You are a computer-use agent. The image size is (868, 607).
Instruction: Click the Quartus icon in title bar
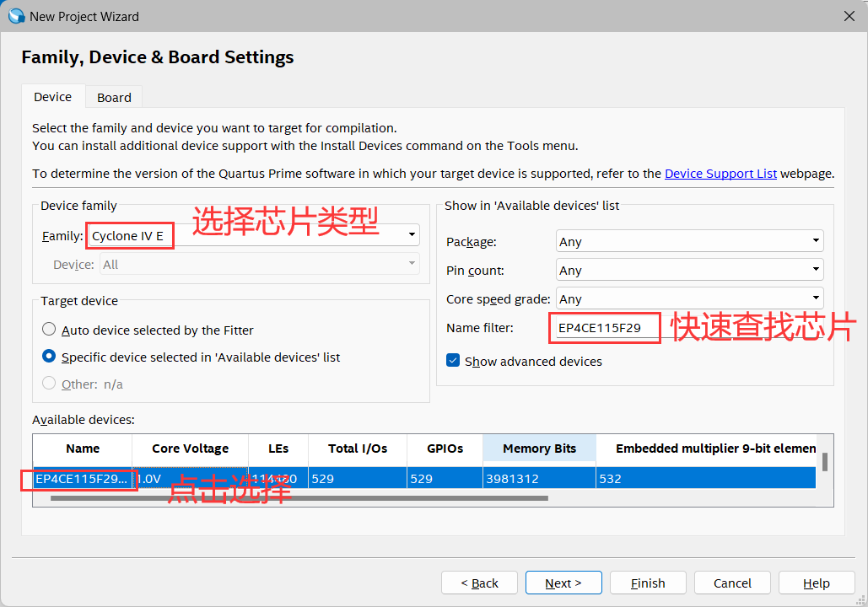(17, 16)
